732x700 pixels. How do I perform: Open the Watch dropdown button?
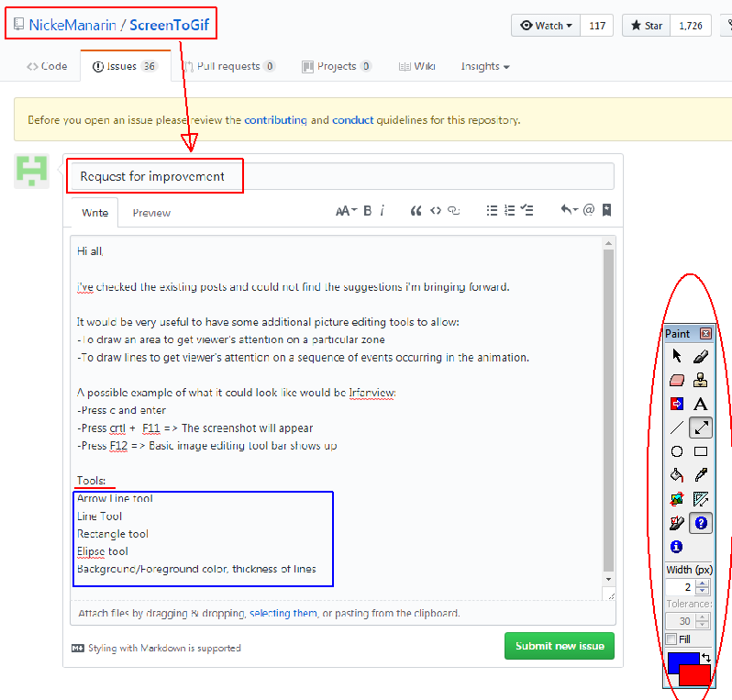546,25
